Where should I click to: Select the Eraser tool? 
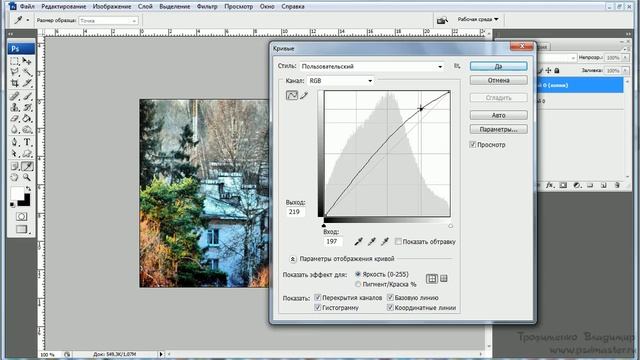(x=15, y=118)
